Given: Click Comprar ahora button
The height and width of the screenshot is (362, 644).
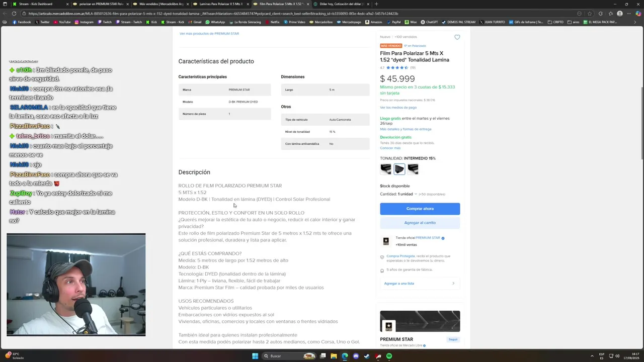Looking at the screenshot, I should pos(420,209).
